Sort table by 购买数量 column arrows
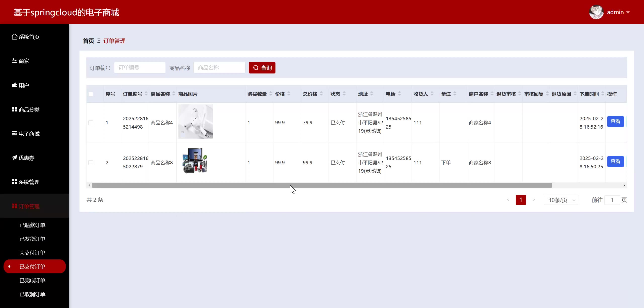Image resolution: width=644 pixels, height=308 pixels. coord(271,94)
